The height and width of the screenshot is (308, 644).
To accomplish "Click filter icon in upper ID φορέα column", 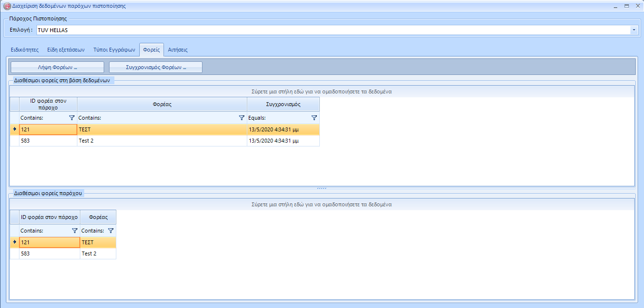I will coord(72,118).
